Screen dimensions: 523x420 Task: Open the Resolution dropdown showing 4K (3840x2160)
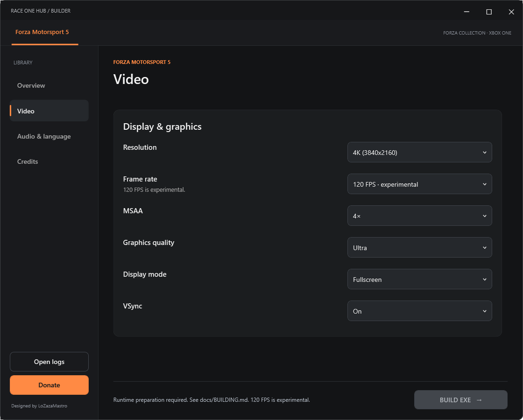420,152
